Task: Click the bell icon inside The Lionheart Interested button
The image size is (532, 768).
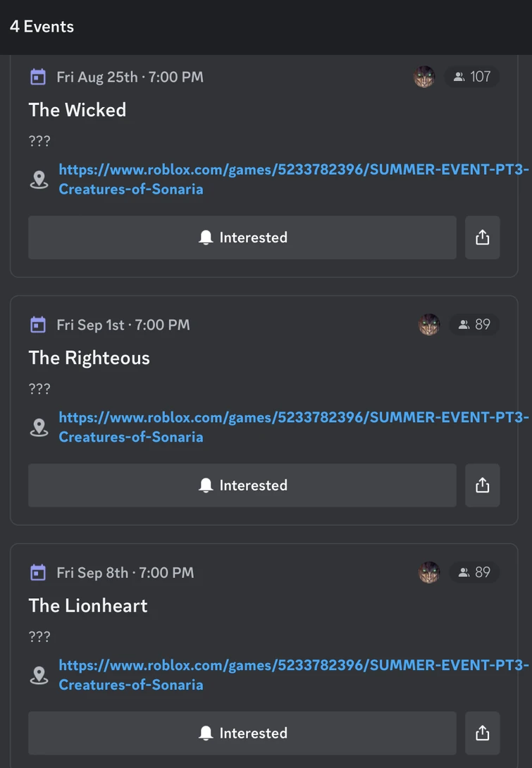Action: pos(206,733)
